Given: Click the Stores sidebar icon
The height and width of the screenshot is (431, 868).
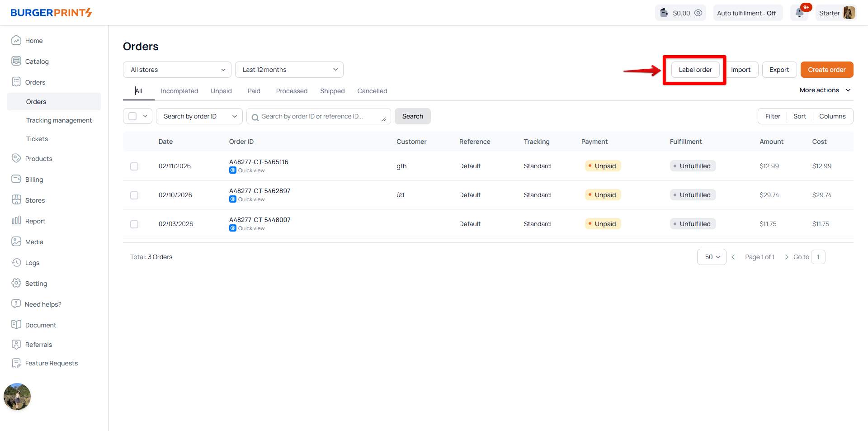Looking at the screenshot, I should tap(16, 200).
